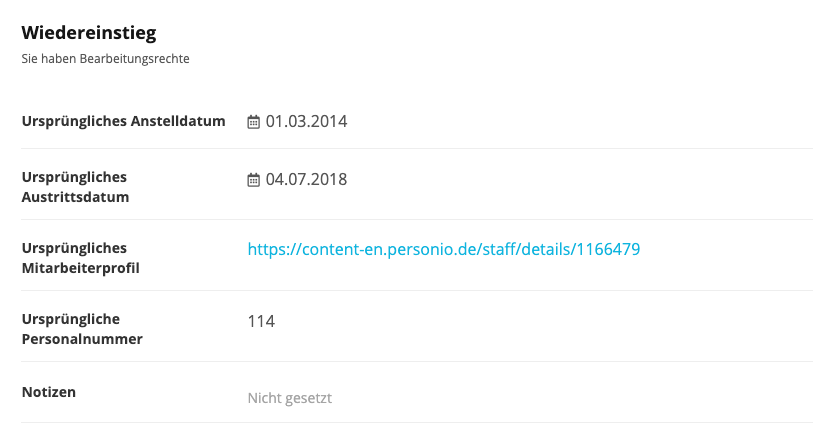This screenshot has width=813, height=442.
Task: Select the 'Ursprüngliches Mitarbeiterprofil' label
Action: pos(81,258)
